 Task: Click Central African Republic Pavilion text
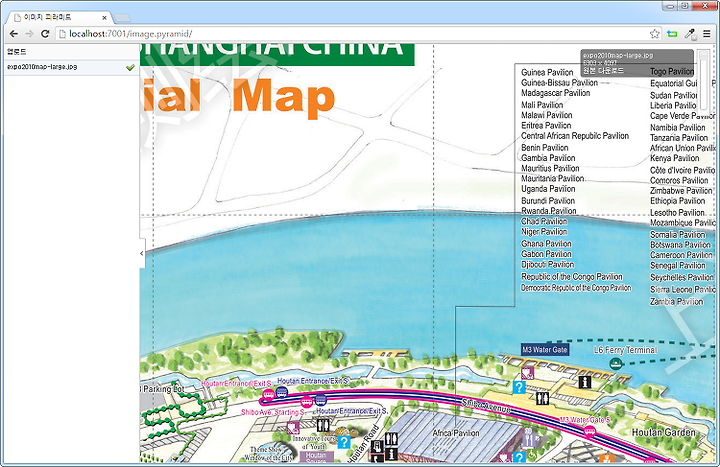pos(575,136)
